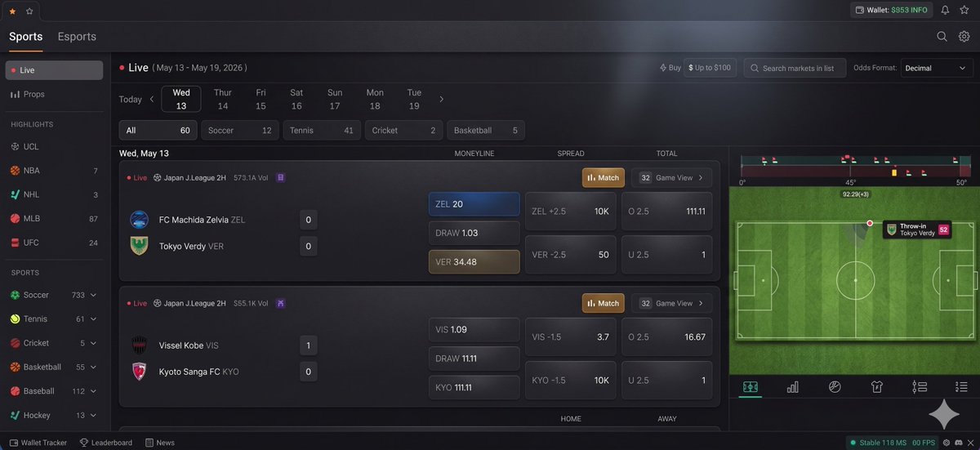This screenshot has width=980, height=450.
Task: Click the sparkle assistant icon
Action: pyautogui.click(x=943, y=414)
